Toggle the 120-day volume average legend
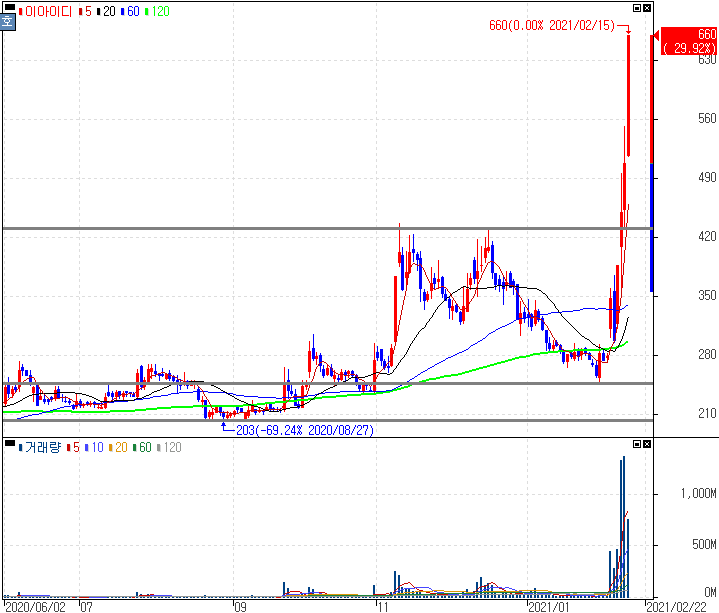Viewport: 719px width, 613px height. (169, 447)
